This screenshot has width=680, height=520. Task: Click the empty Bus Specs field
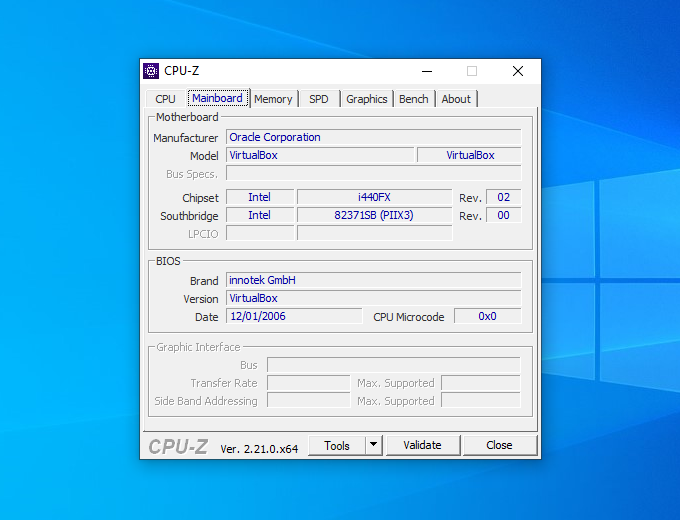tap(373, 173)
